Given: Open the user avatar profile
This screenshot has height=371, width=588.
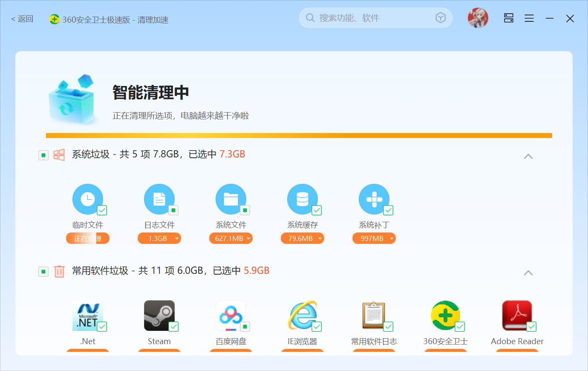Looking at the screenshot, I should pos(478,18).
